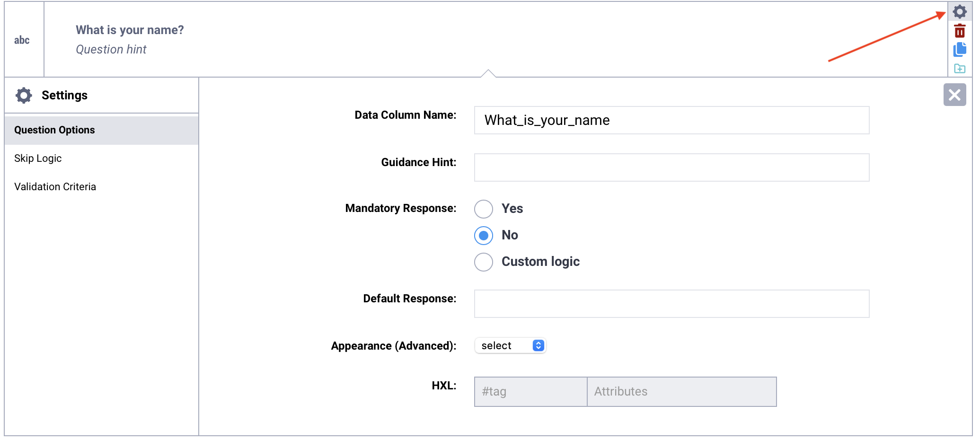The image size is (980, 440).
Task: Click the abc text question type icon
Action: click(23, 40)
